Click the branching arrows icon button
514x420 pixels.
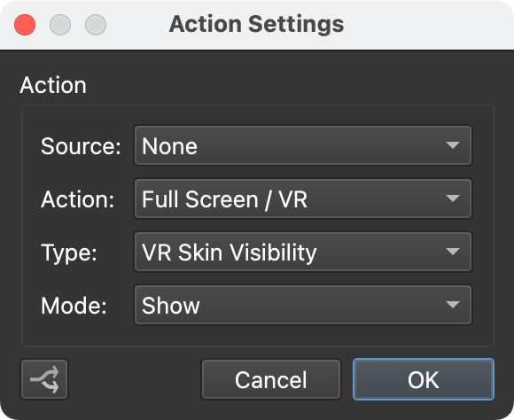click(44, 379)
